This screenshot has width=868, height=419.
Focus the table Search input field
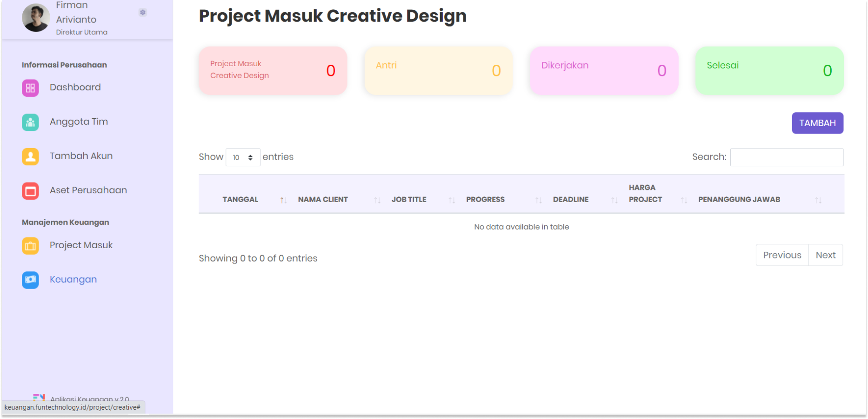[786, 157]
